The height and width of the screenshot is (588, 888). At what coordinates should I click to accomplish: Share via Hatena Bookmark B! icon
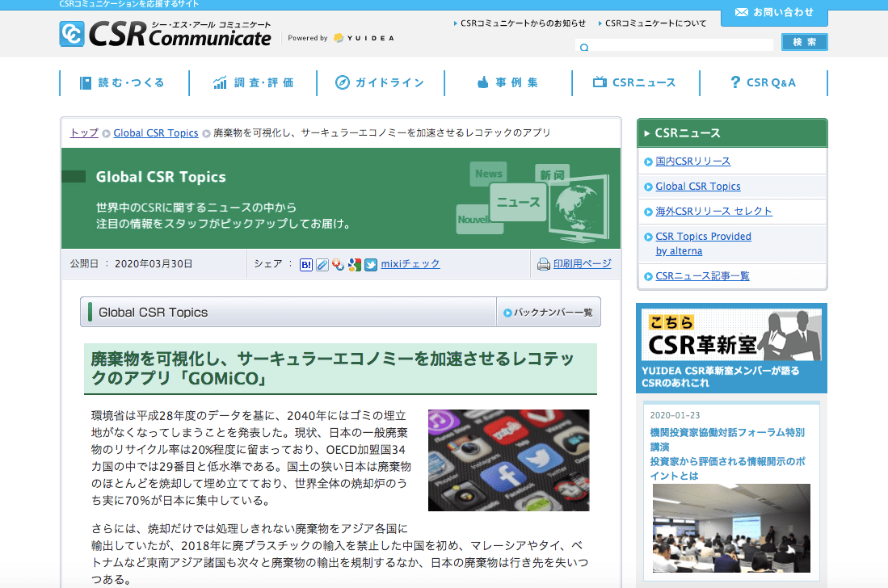point(305,264)
